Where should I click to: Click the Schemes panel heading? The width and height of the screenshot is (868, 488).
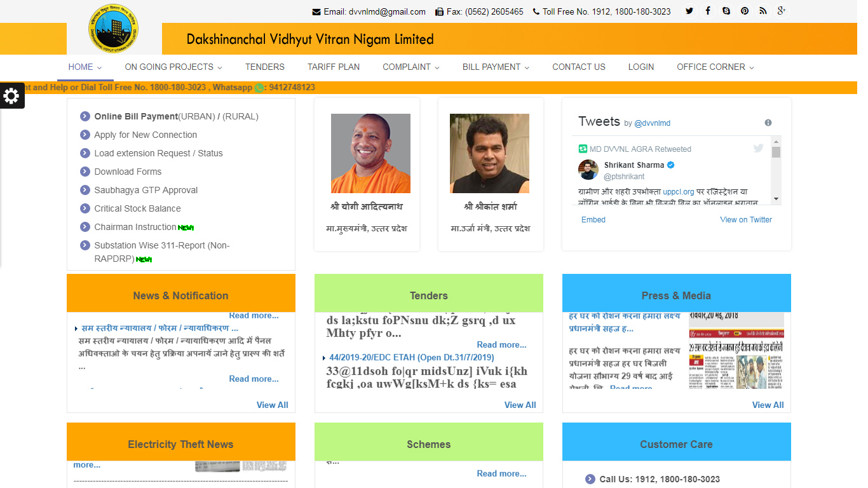pos(428,444)
